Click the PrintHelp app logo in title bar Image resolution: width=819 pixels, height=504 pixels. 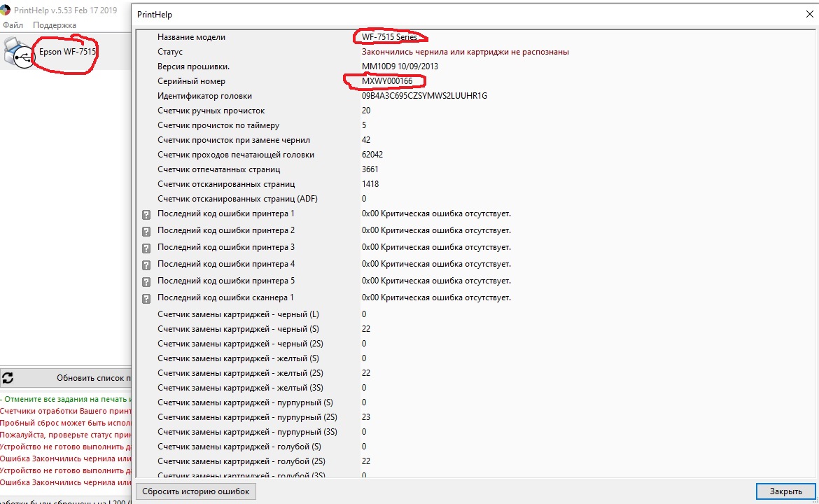5,10
